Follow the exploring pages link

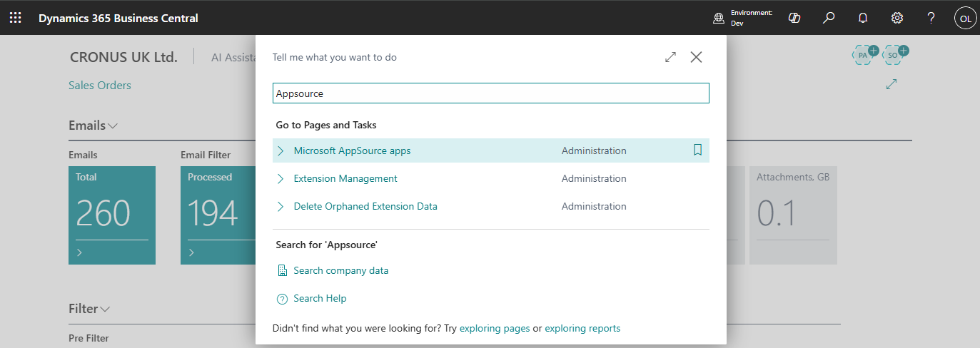(495, 328)
